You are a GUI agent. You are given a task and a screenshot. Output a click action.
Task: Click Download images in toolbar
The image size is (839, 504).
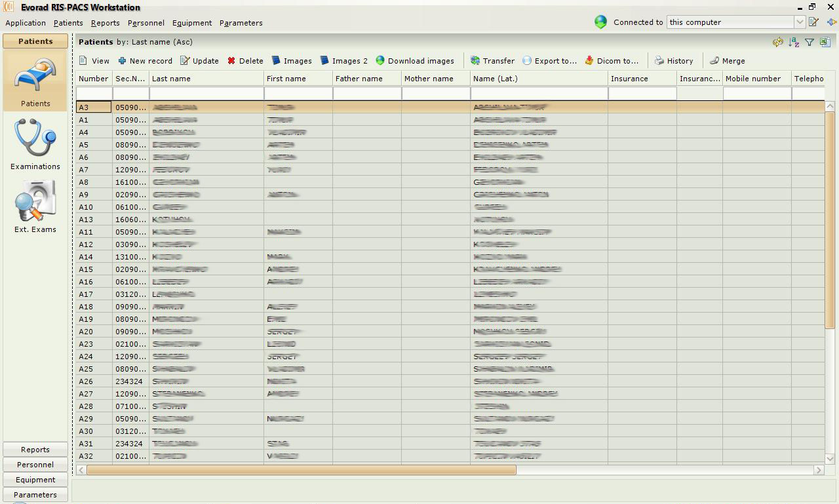[x=414, y=61]
